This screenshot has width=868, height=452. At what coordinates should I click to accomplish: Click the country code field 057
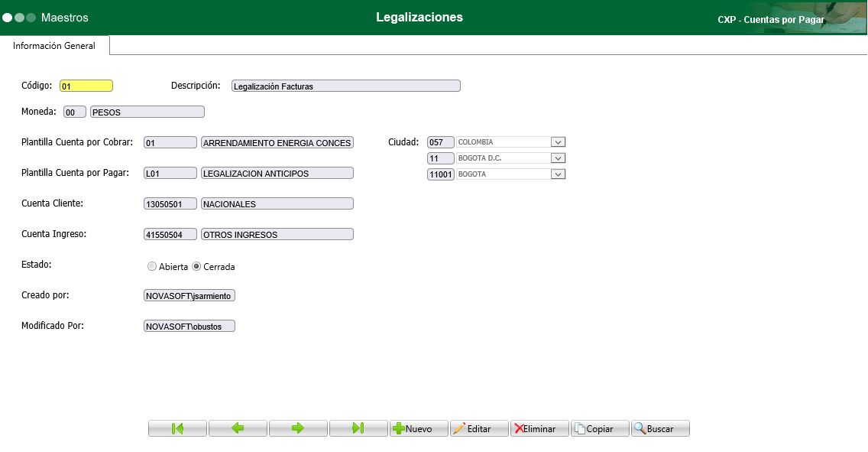(441, 142)
